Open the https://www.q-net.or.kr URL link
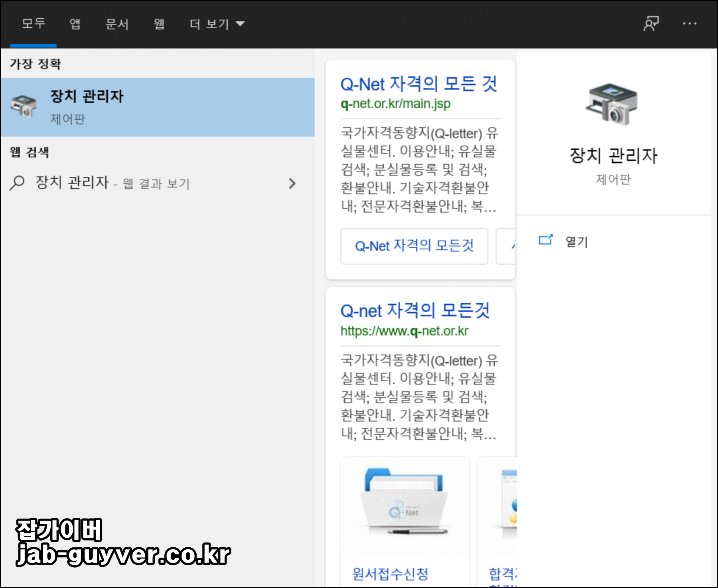The width and height of the screenshot is (718, 588). pyautogui.click(x=404, y=331)
